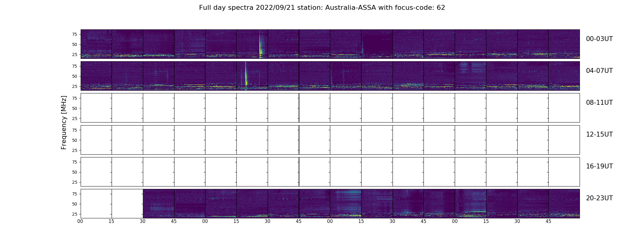Screen dimensions: 644x245
Task: Click the first '00' time tick on the bottom axis
Action: click(x=80, y=221)
